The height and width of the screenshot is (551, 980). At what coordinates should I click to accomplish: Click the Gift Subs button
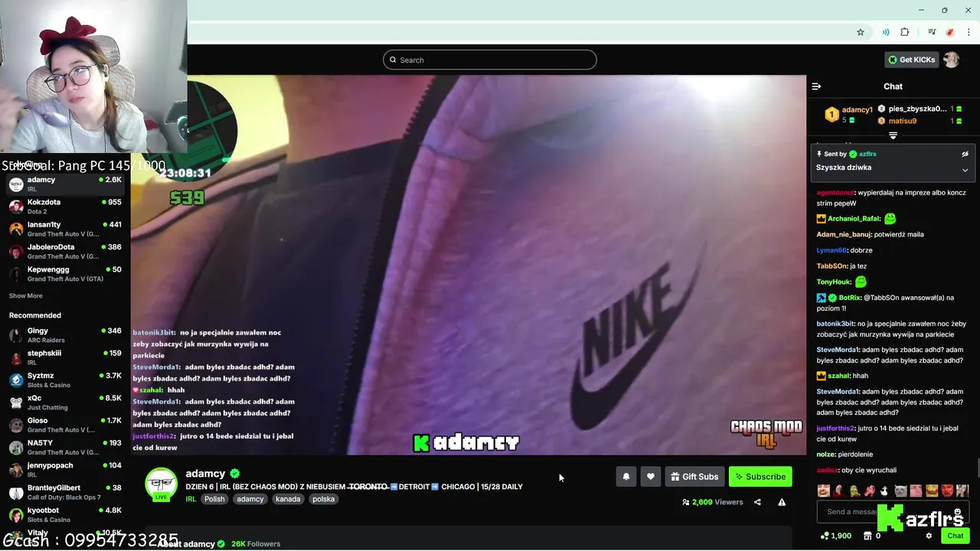(694, 477)
